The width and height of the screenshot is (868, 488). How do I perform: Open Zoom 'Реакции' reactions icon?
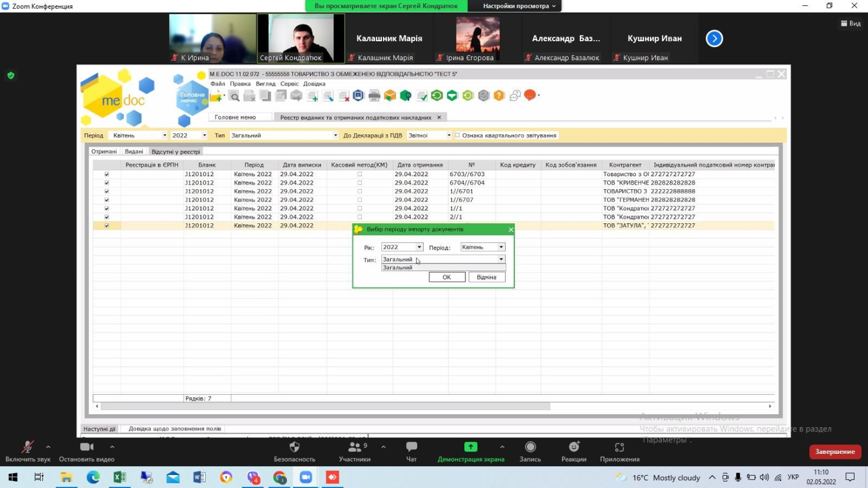(574, 451)
